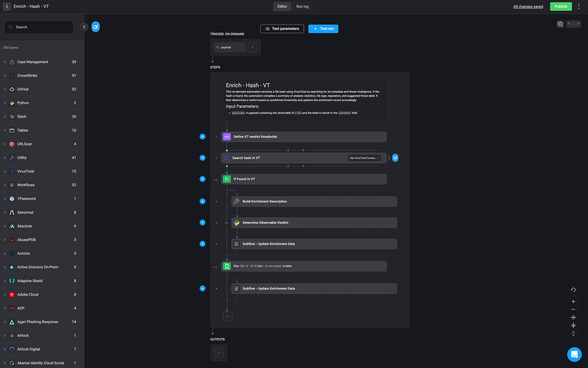
Task: Fit canvas horizontally
Action: (x=573, y=317)
